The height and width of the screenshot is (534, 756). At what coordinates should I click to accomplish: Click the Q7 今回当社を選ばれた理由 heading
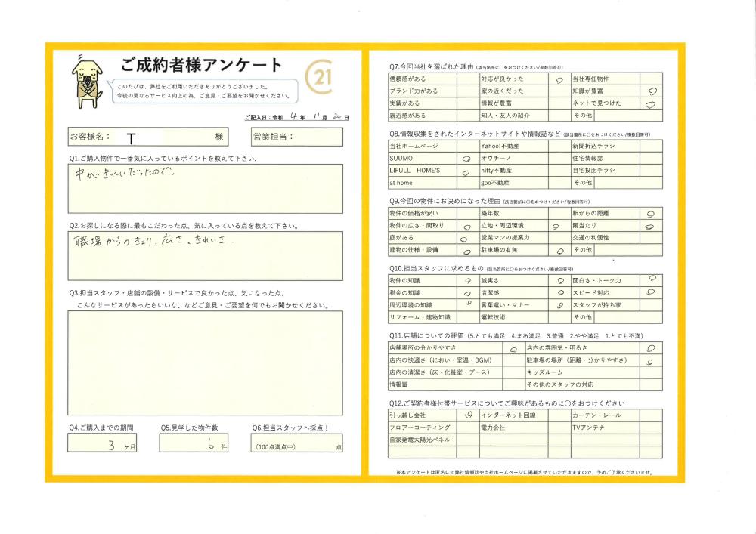point(476,67)
